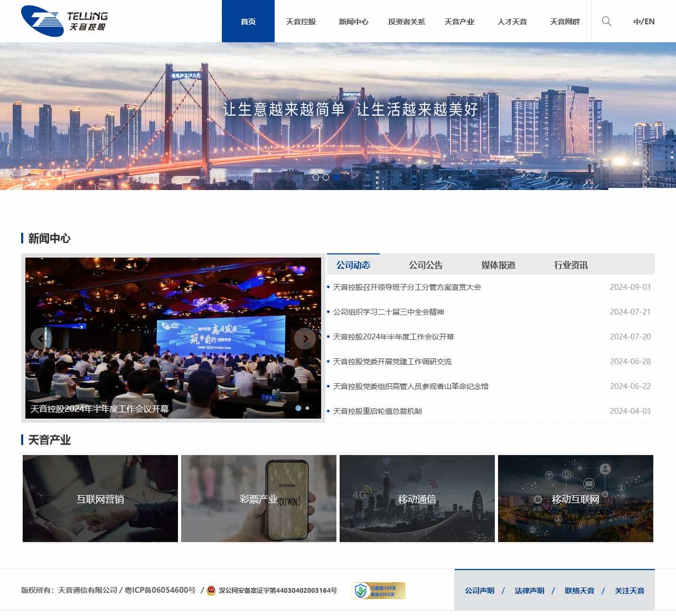Image resolution: width=676 pixels, height=616 pixels.
Task: Click the 新闻中心 section heading
Action: pyautogui.click(x=49, y=239)
